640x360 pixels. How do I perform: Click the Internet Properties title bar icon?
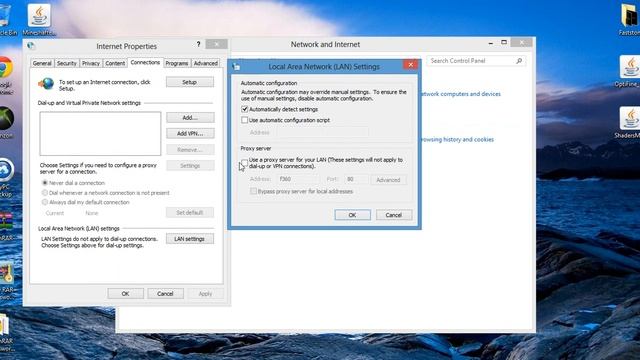coord(31,46)
